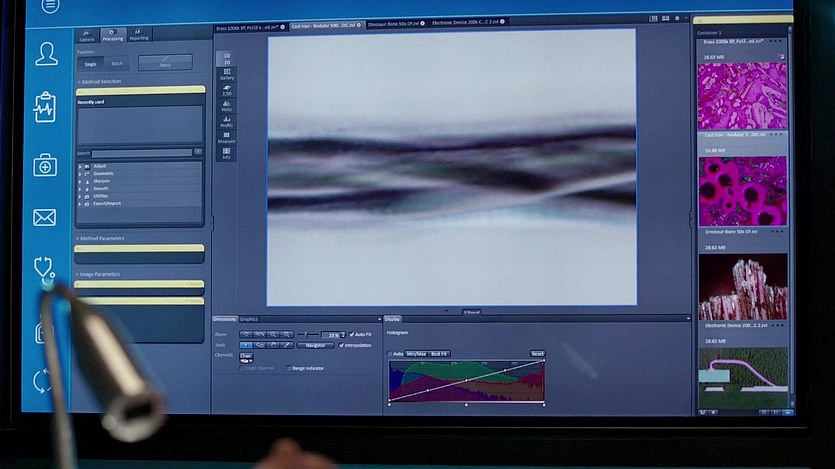
Task: Open the Profile view
Action: coord(227,122)
